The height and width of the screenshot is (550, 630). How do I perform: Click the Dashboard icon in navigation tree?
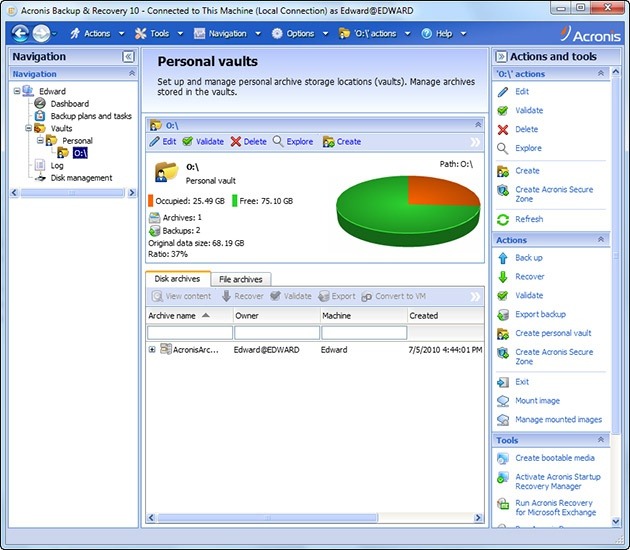40,104
